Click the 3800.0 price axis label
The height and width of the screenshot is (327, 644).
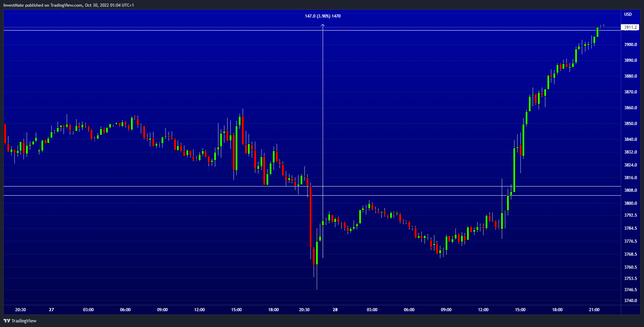pos(630,203)
